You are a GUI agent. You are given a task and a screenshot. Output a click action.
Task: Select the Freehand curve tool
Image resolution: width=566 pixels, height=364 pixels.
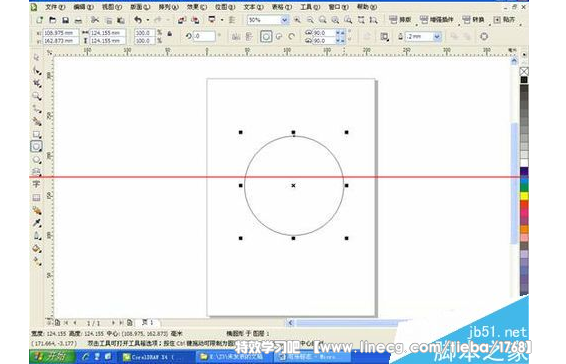pos(36,109)
